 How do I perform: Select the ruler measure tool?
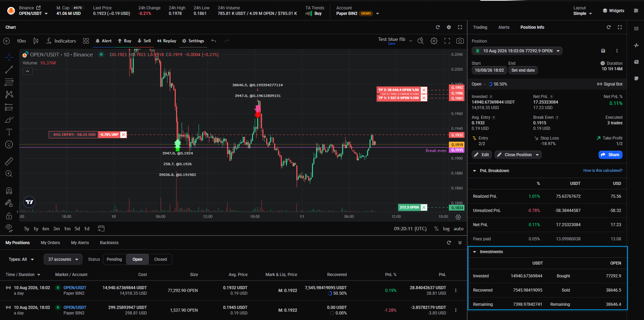[x=9, y=161]
